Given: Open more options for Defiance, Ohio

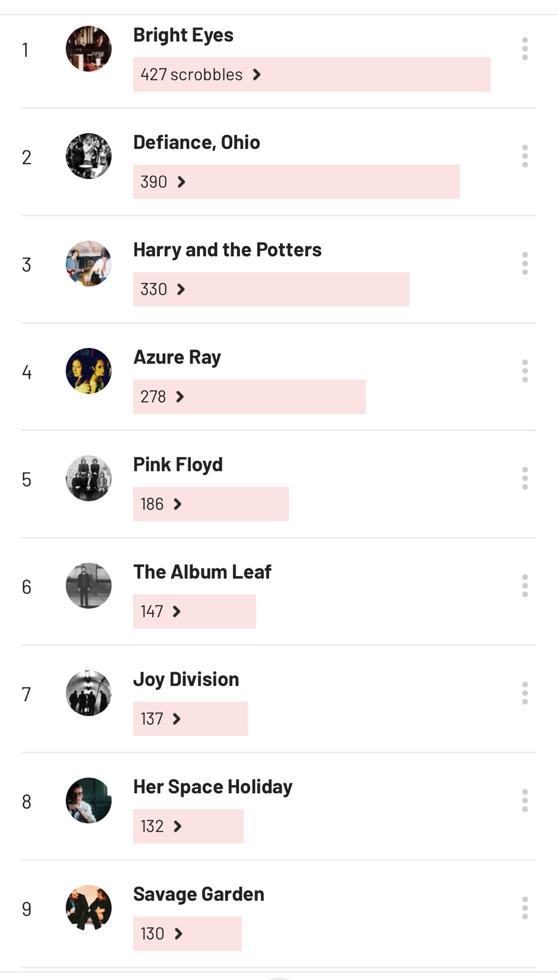Looking at the screenshot, I should click(x=525, y=156).
